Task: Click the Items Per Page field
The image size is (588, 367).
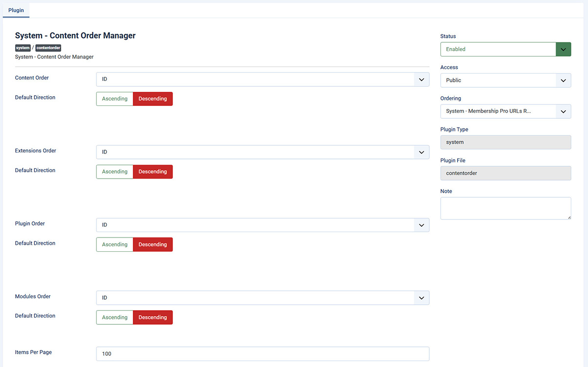Action: point(262,354)
